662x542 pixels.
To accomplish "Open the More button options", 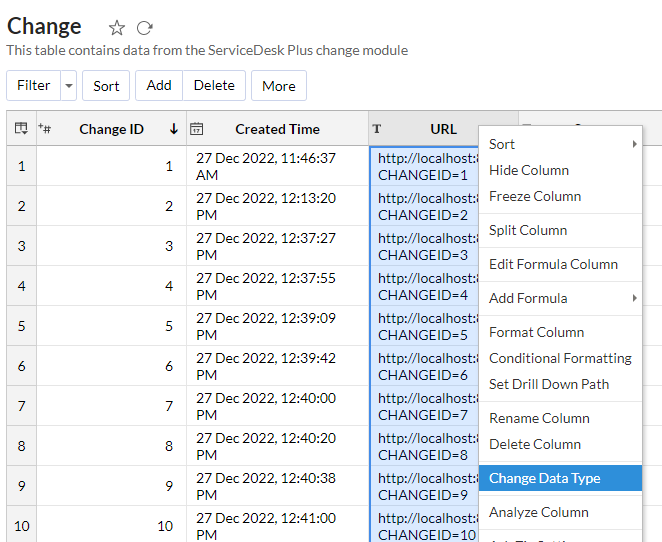I will click(x=278, y=86).
